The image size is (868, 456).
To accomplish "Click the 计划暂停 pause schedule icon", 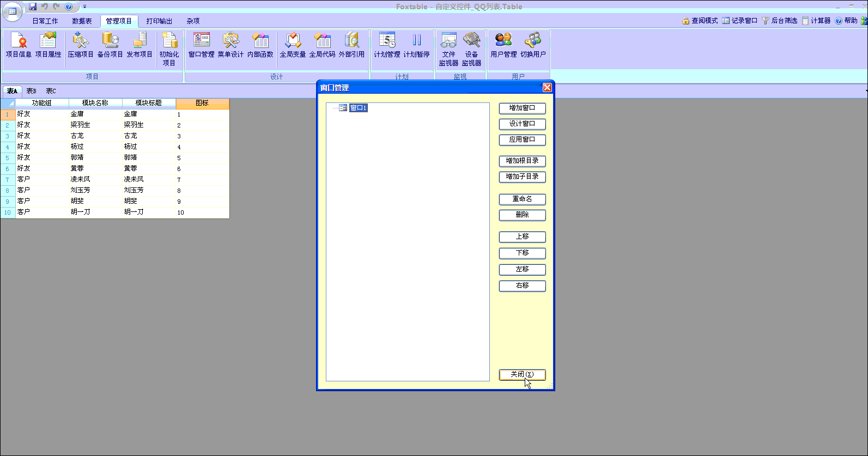I will coord(416,45).
